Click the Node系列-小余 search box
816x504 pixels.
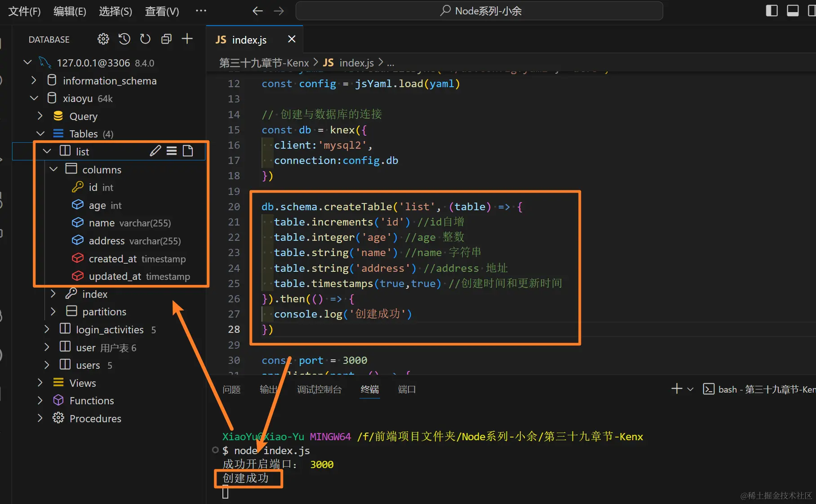click(479, 11)
